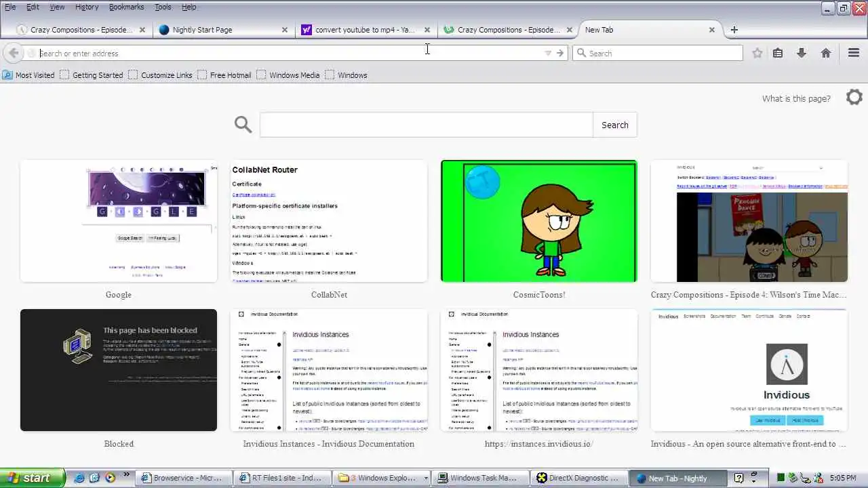Open the Help menu
The image size is (868, 488).
(189, 7)
